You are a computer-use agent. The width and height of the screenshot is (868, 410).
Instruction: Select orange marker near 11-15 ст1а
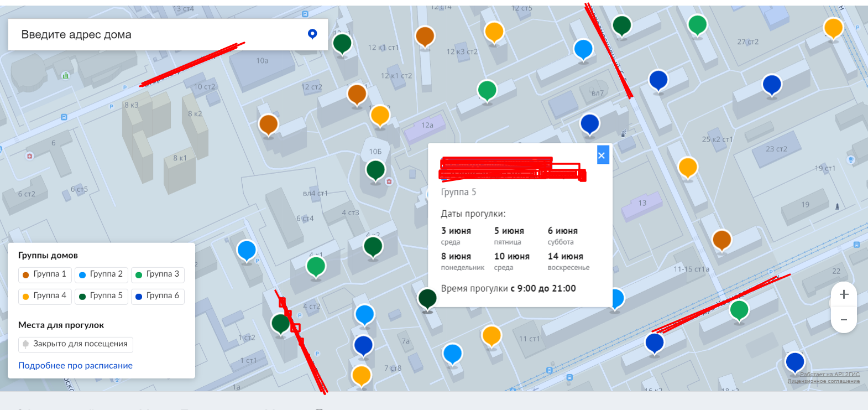(722, 240)
